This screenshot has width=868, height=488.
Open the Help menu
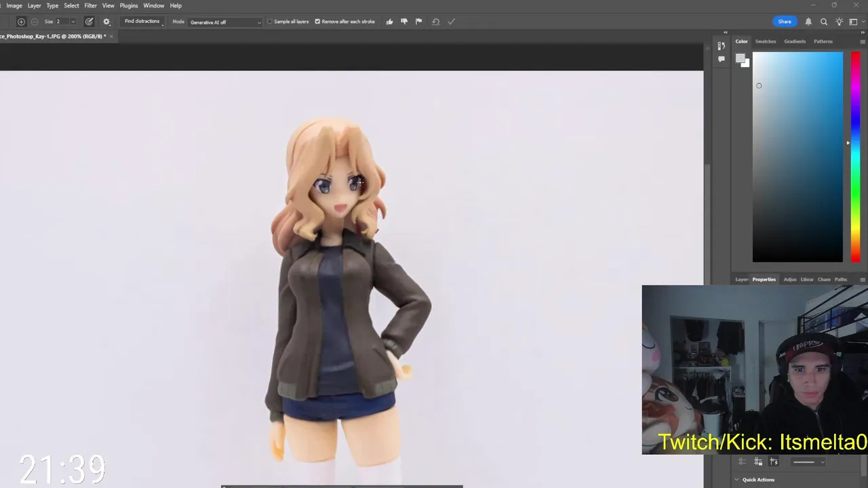(x=176, y=5)
